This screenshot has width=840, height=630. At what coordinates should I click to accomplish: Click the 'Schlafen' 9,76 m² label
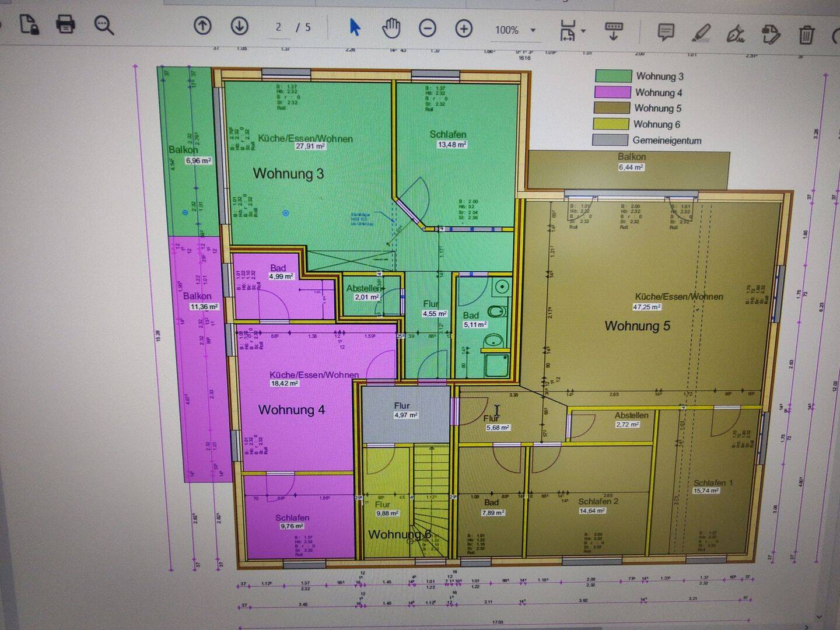(x=292, y=518)
